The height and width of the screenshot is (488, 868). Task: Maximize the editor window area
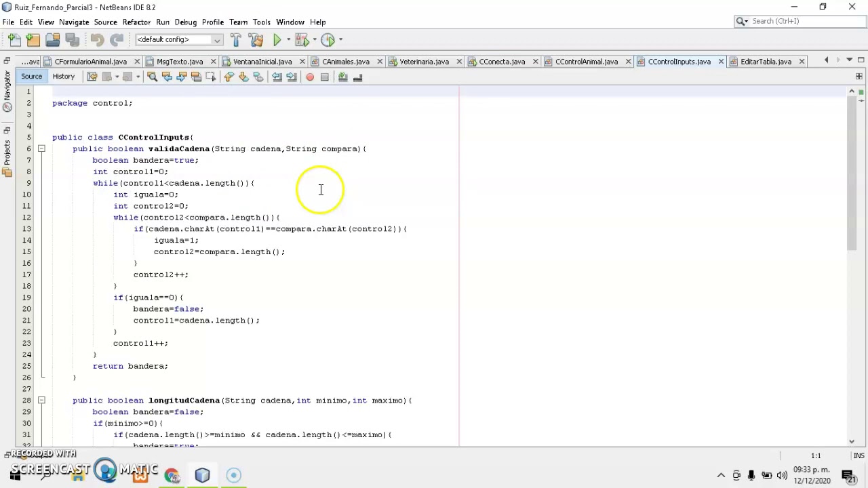[861, 61]
